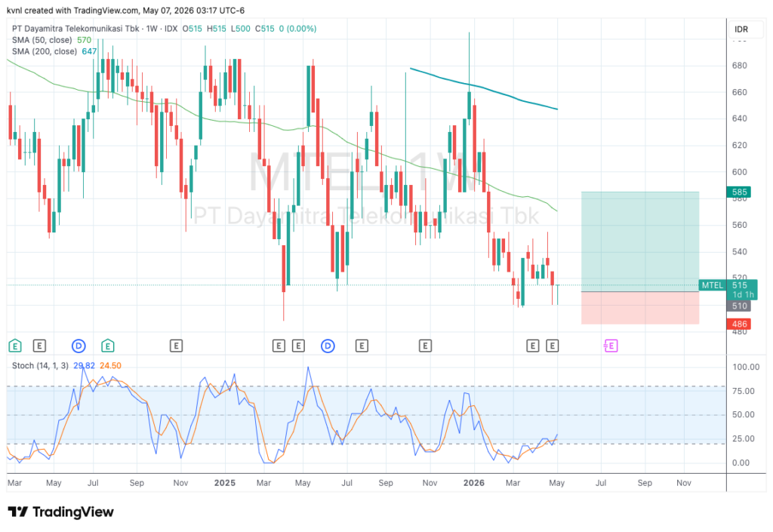Open the green earnings marker near late July 2024
The image size is (773, 532).
click(108, 346)
